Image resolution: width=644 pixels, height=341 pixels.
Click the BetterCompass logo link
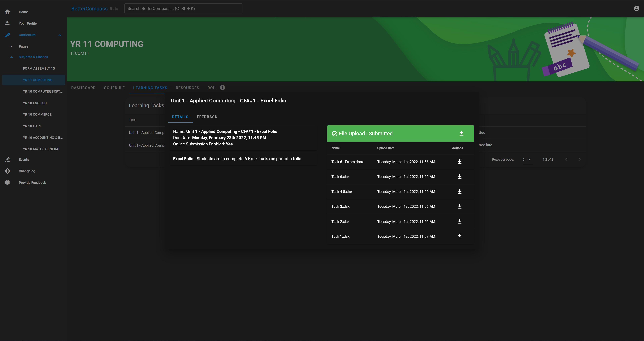point(89,9)
